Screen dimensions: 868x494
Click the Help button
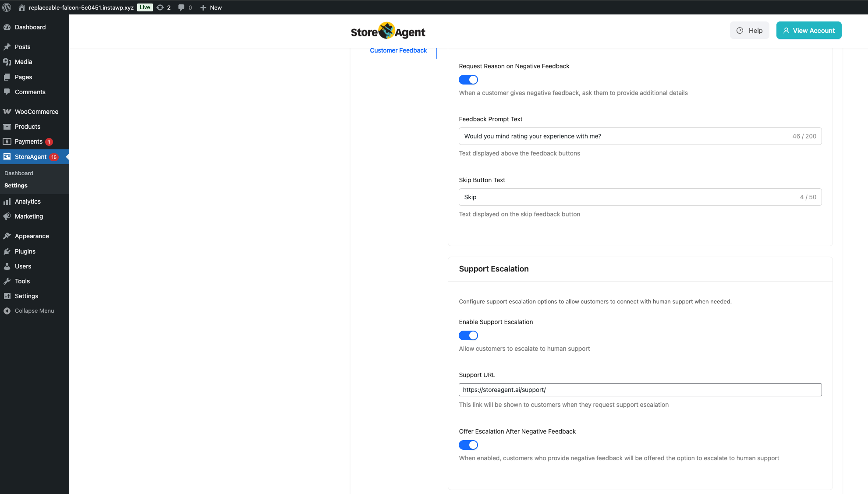749,31
